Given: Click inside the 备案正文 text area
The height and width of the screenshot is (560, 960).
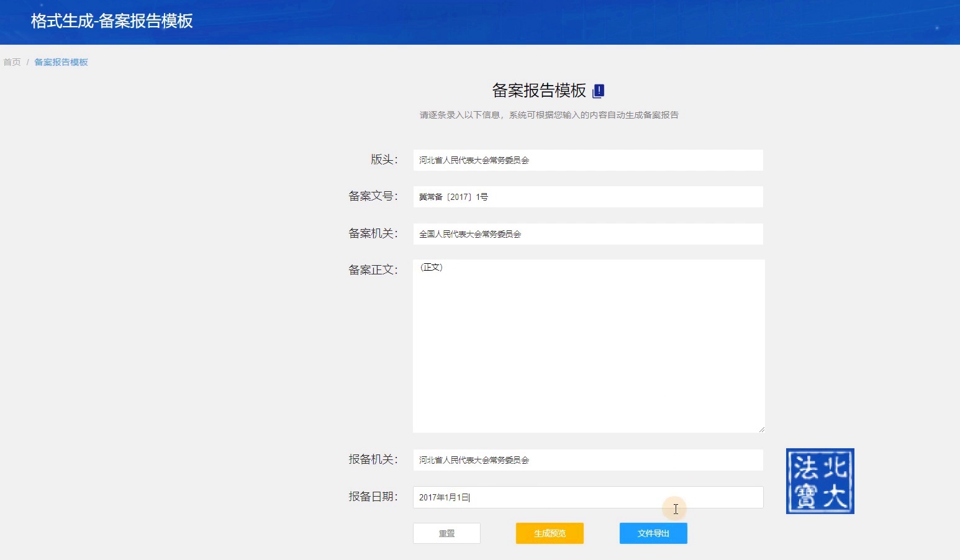Looking at the screenshot, I should [x=589, y=346].
